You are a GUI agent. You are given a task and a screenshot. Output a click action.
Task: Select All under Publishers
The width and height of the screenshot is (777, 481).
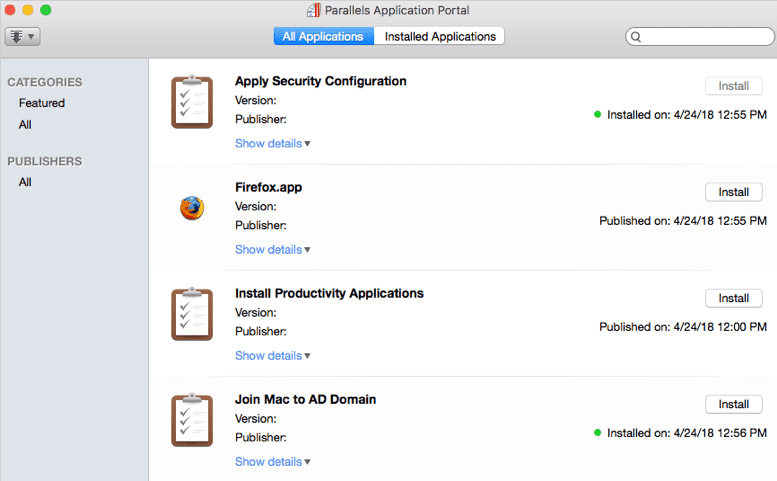[25, 182]
